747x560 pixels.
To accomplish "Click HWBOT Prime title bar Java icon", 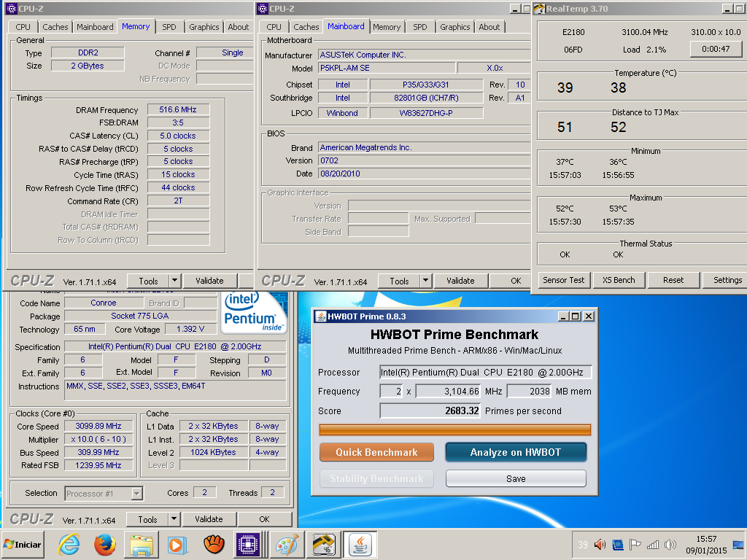I will pyautogui.click(x=321, y=316).
